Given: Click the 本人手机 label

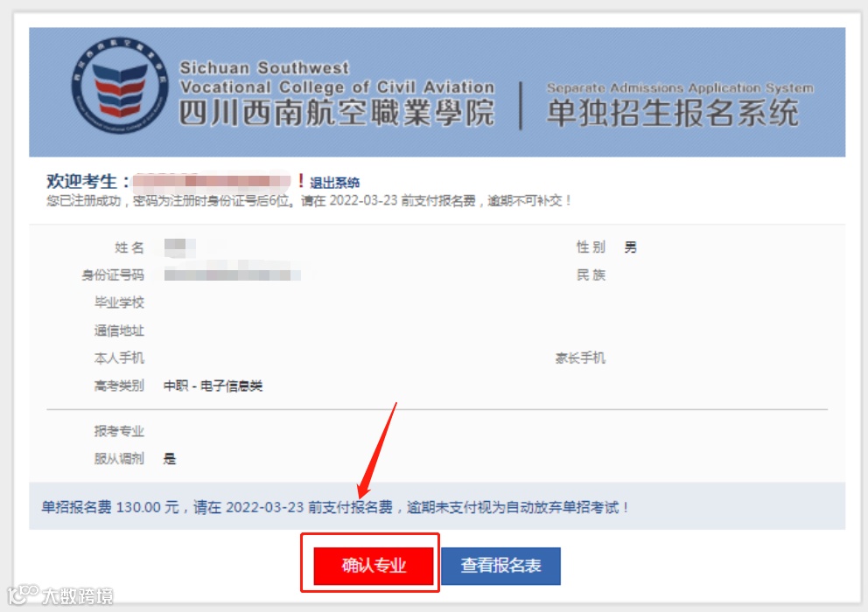Looking at the screenshot, I should [119, 358].
